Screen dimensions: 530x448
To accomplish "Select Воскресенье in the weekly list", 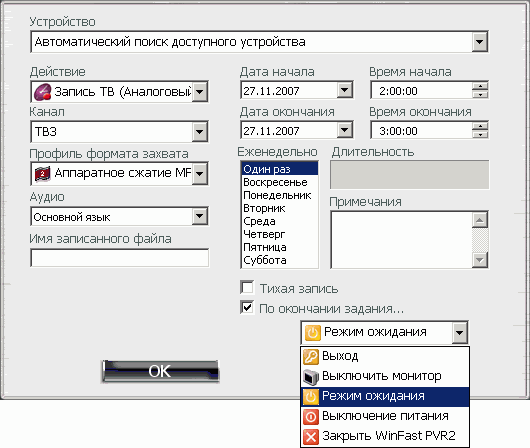I will (280, 182).
